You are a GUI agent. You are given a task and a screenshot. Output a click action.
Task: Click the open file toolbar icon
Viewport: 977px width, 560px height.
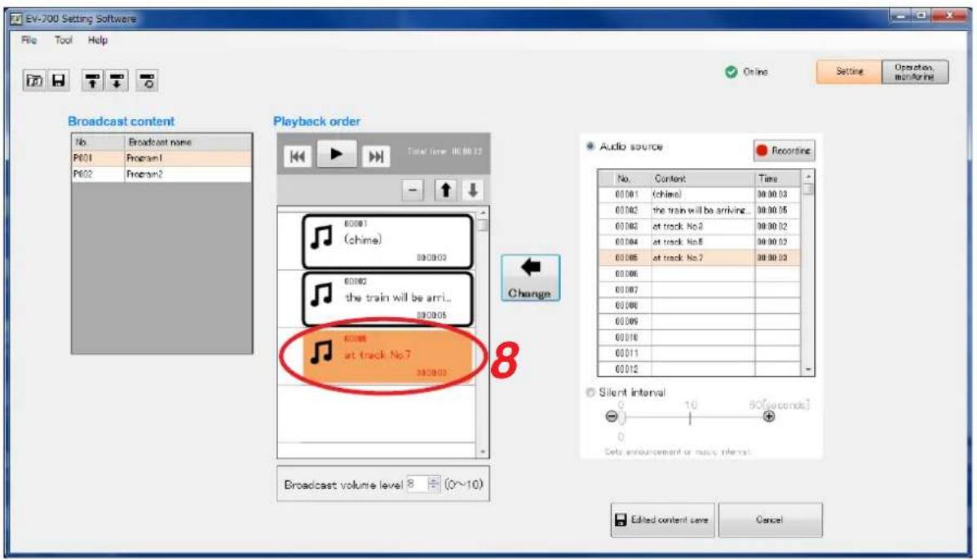click(34, 81)
